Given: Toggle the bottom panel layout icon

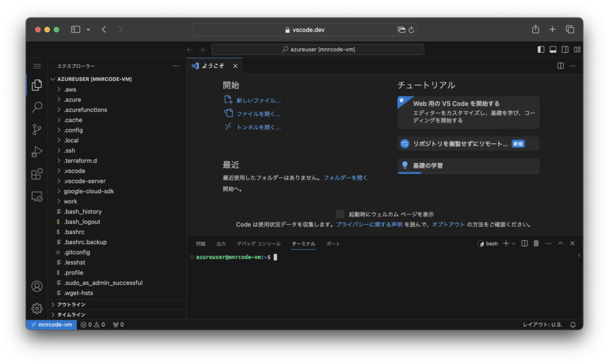Looking at the screenshot, I should (x=553, y=49).
